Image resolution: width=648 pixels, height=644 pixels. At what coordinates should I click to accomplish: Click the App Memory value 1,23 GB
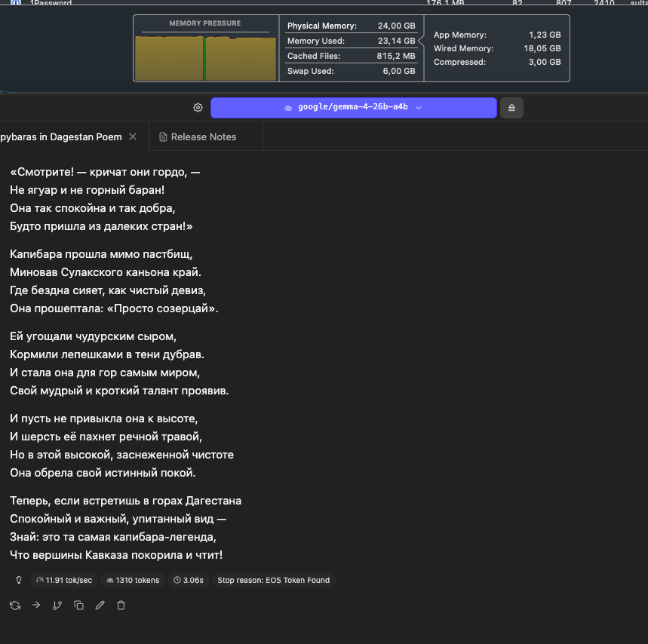pyautogui.click(x=545, y=35)
